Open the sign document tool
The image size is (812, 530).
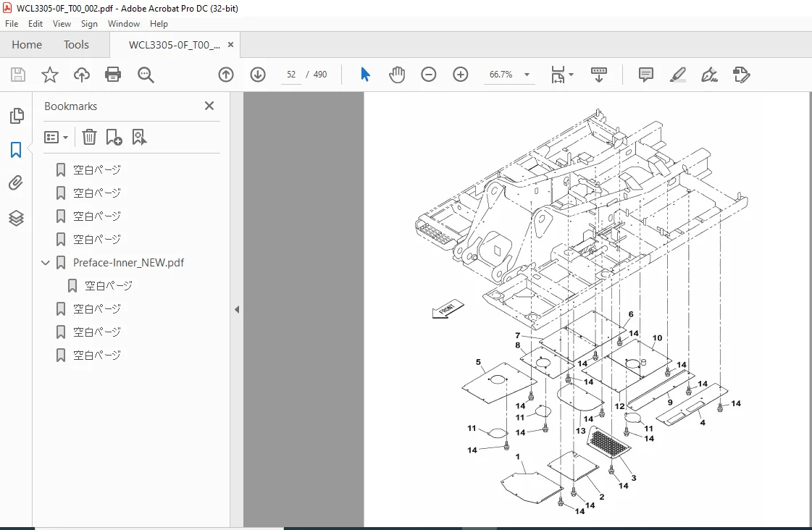[x=709, y=75]
